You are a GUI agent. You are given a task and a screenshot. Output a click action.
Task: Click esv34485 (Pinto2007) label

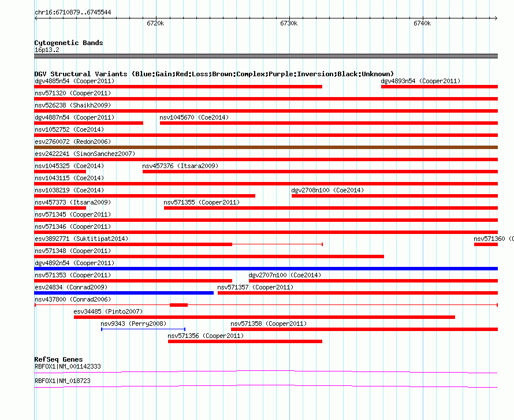tap(108, 311)
